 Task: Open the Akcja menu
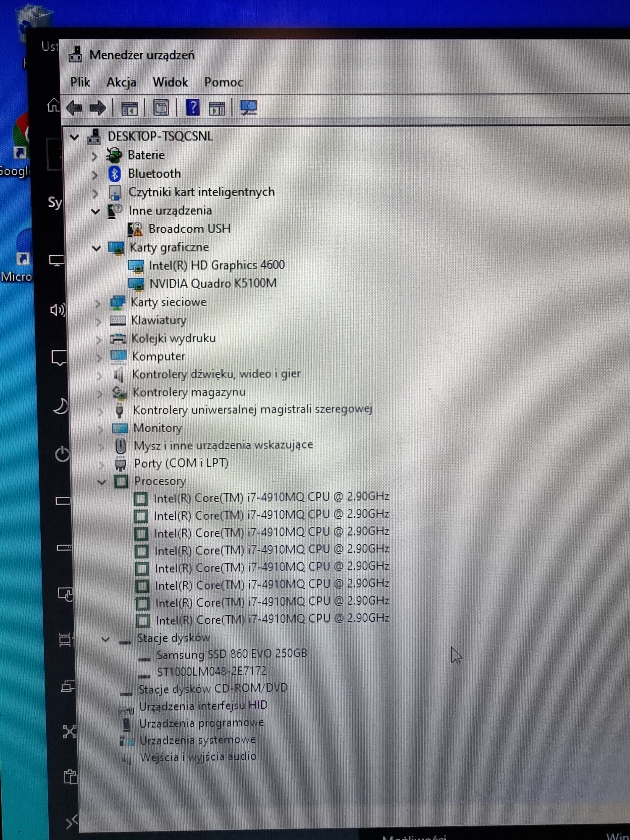click(121, 82)
